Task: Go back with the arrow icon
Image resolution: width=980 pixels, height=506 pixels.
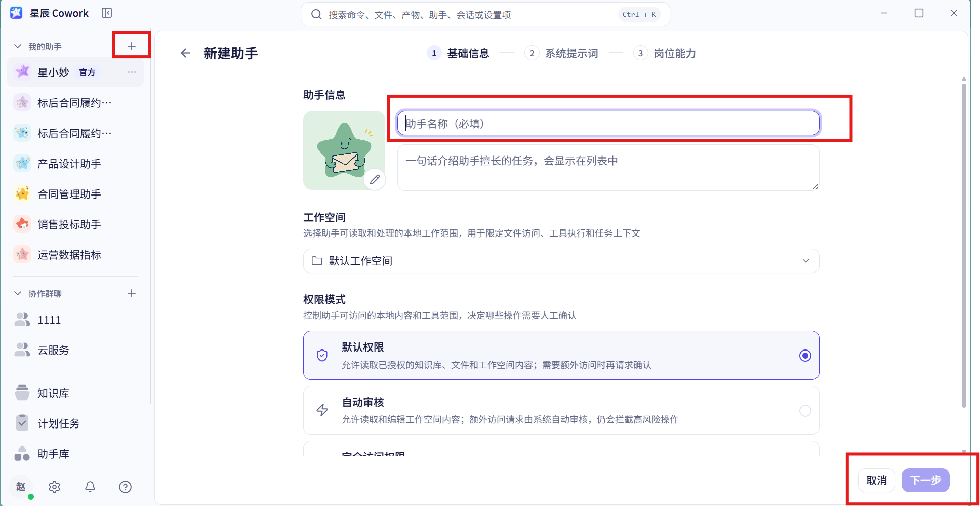Action: (x=185, y=53)
